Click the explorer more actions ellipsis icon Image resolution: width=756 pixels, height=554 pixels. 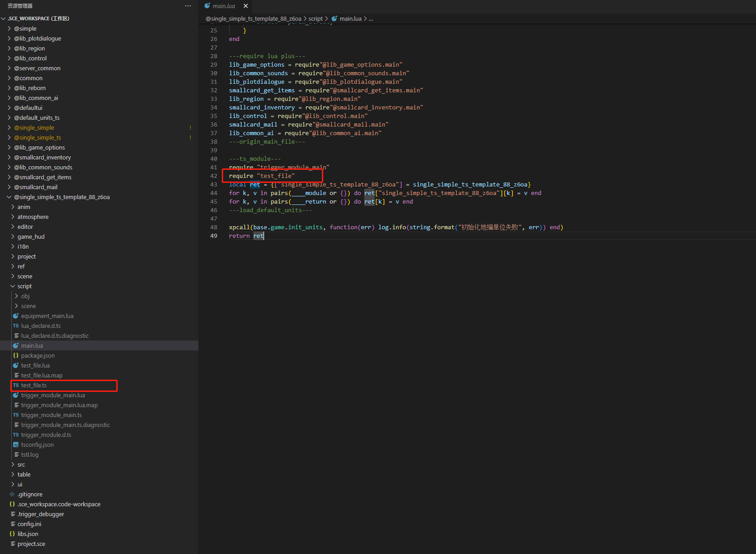coord(188,6)
